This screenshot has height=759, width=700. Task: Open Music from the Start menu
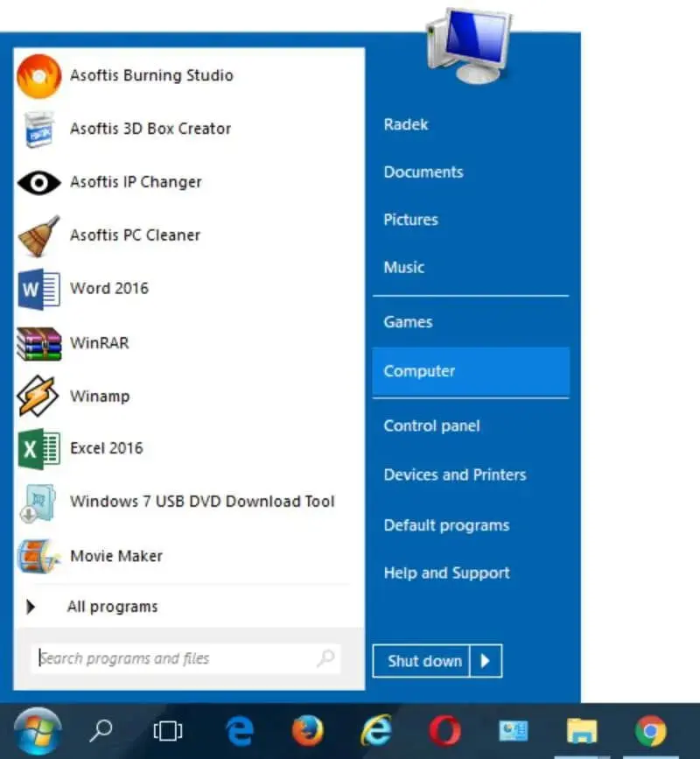pos(404,267)
